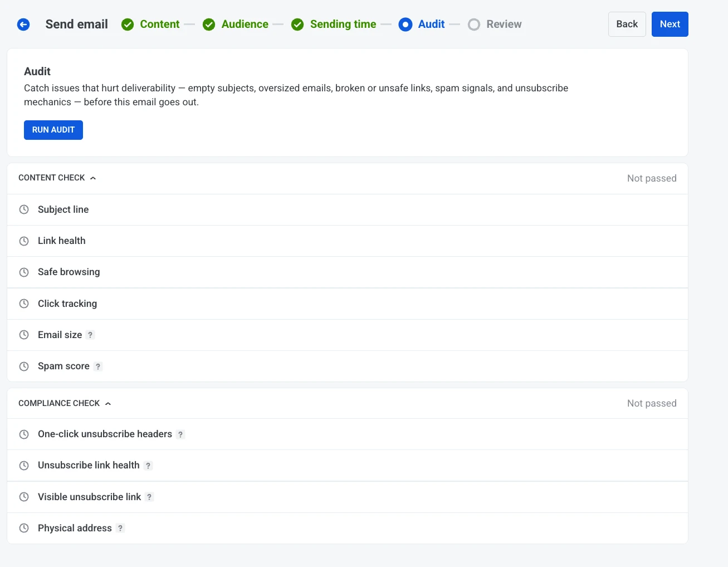Click the Link health row text

point(62,241)
